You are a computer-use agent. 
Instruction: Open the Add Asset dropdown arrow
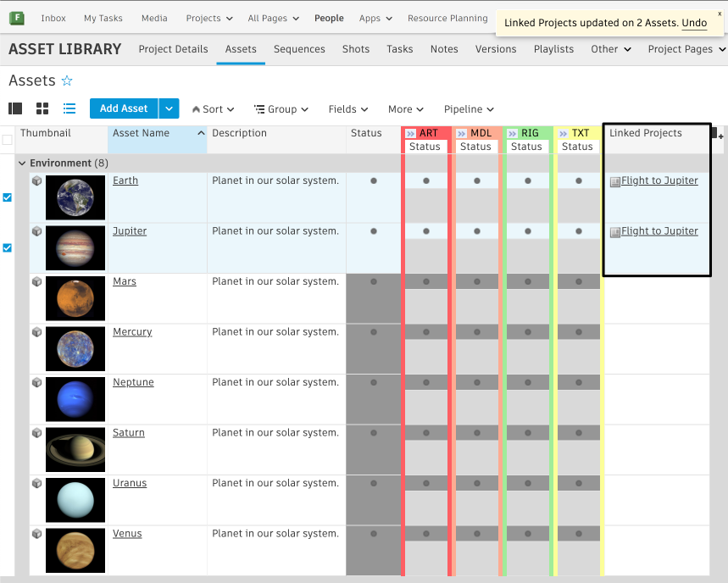tap(169, 108)
